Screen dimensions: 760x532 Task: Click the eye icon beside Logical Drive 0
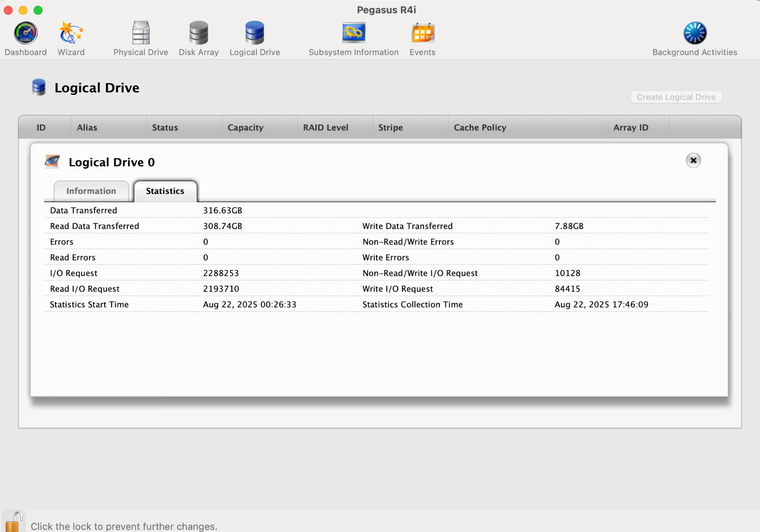(52, 161)
